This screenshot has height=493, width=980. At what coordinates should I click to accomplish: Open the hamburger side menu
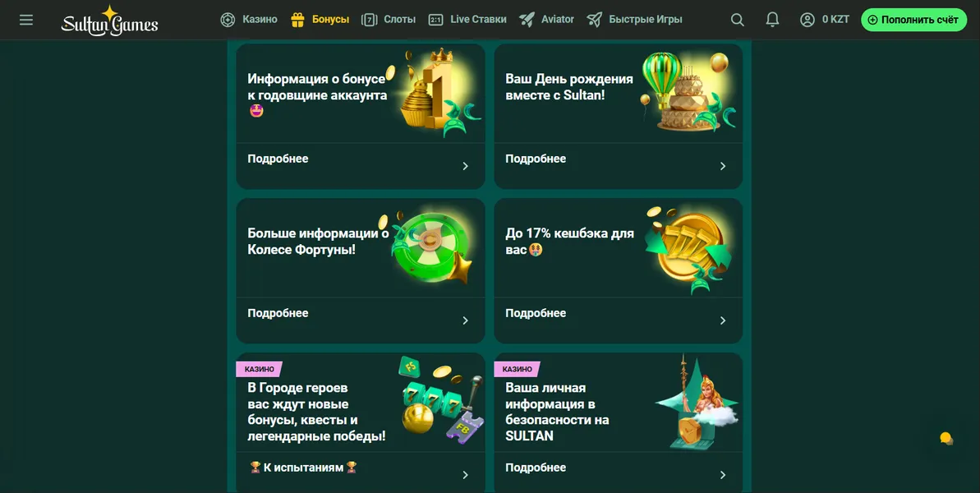pyautogui.click(x=25, y=20)
